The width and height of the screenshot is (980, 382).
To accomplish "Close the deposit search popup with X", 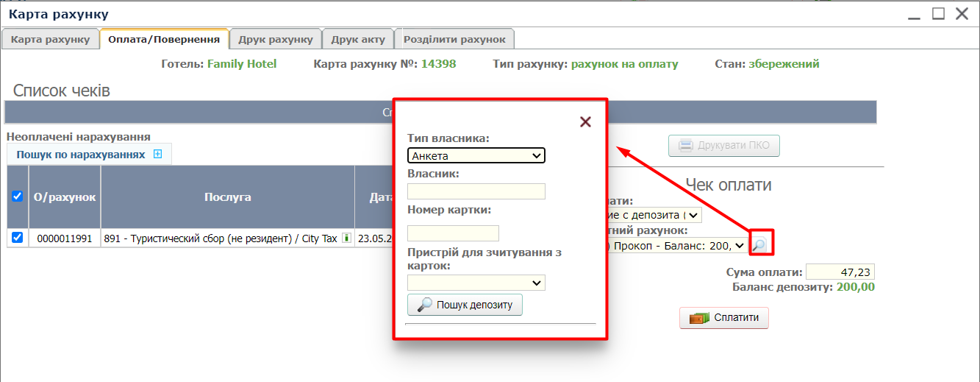I will click(x=585, y=122).
